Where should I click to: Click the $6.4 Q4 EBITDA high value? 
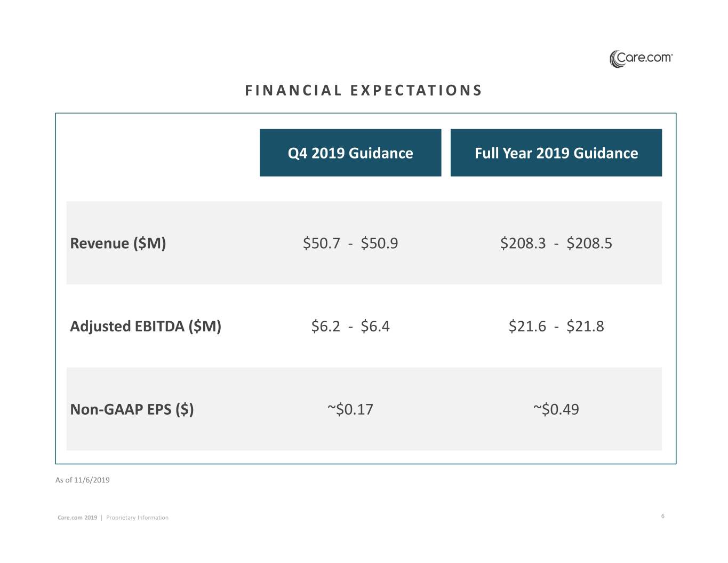click(x=375, y=326)
